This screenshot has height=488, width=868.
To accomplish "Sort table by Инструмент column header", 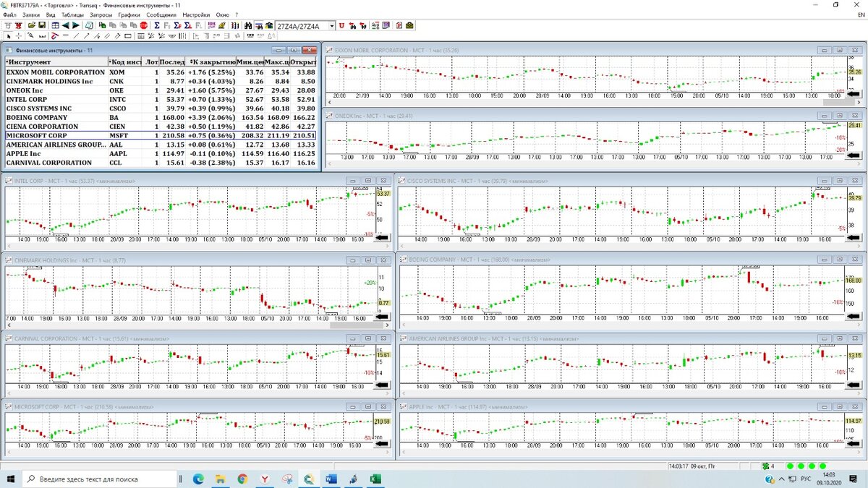I will click(56, 62).
